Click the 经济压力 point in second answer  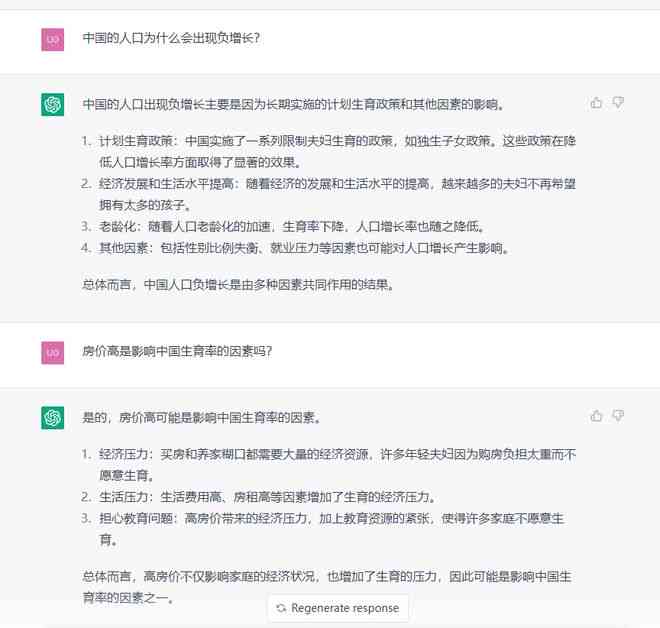pyautogui.click(x=329, y=465)
